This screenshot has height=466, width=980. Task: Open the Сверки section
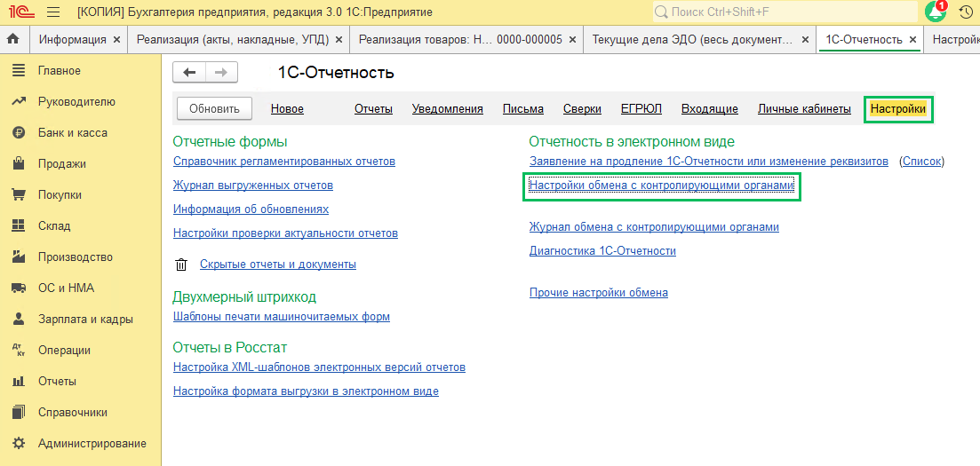point(582,109)
